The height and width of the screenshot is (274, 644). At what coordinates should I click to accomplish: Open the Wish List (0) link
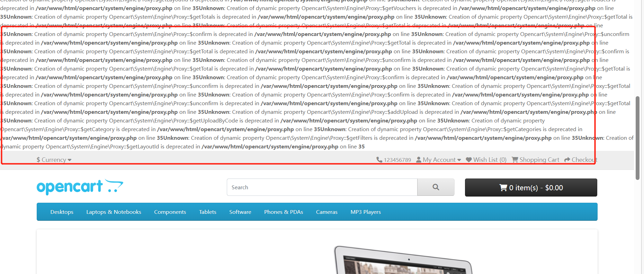(486, 160)
